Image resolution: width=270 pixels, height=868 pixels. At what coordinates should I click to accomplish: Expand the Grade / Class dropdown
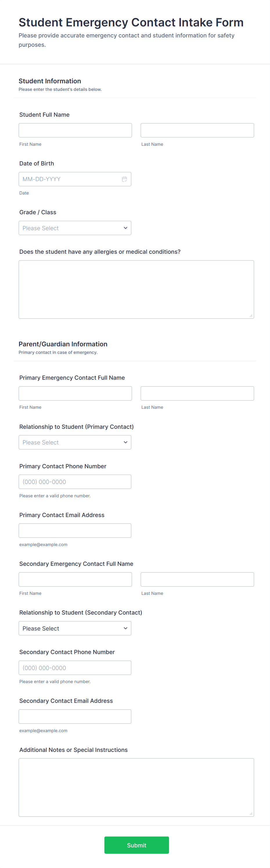pyautogui.click(x=75, y=228)
